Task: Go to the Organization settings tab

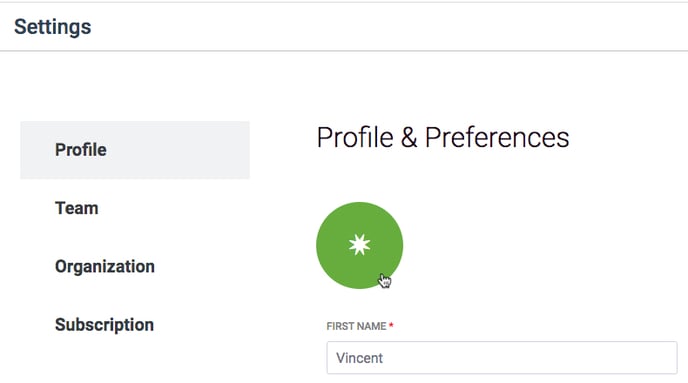Action: click(x=105, y=266)
